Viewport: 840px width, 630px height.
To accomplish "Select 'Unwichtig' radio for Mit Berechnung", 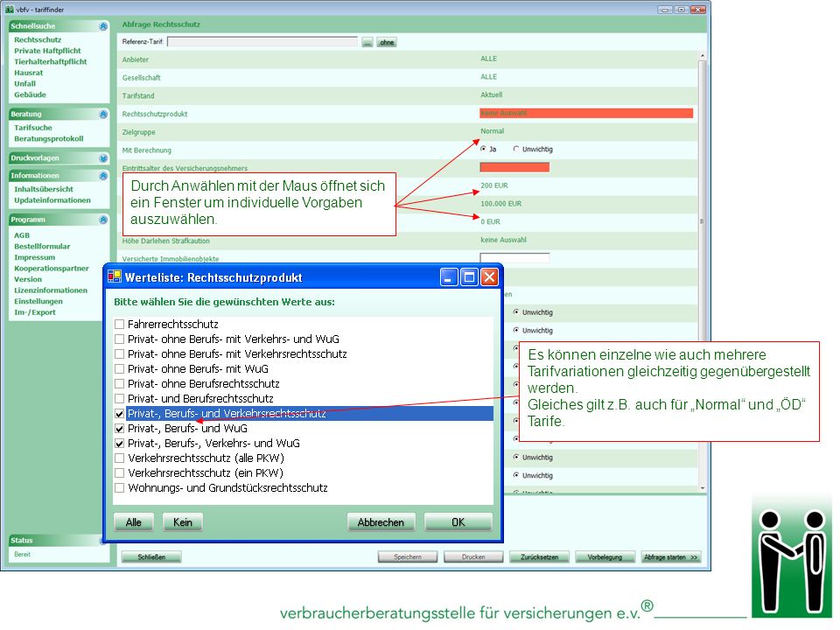I will point(516,149).
